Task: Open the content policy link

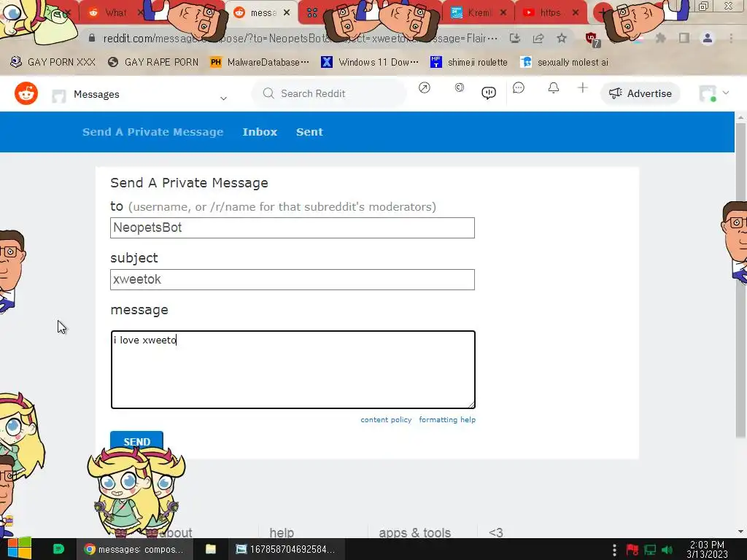Action: [x=386, y=419]
